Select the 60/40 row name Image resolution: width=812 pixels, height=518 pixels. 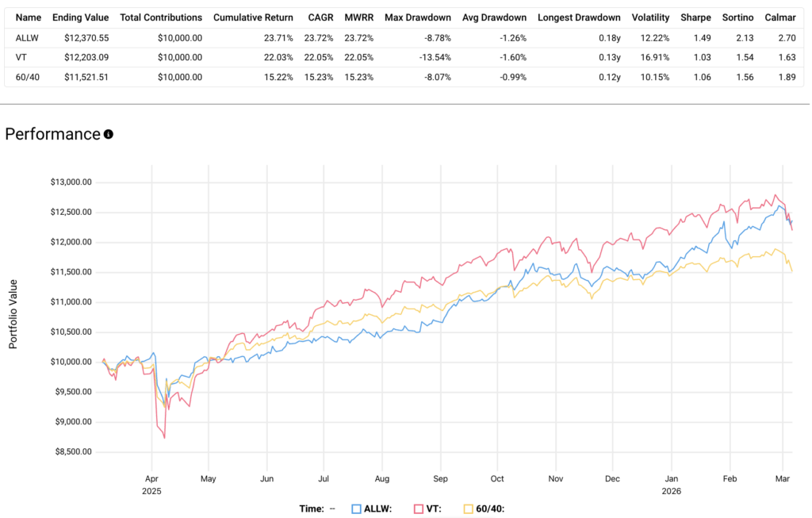click(x=28, y=77)
